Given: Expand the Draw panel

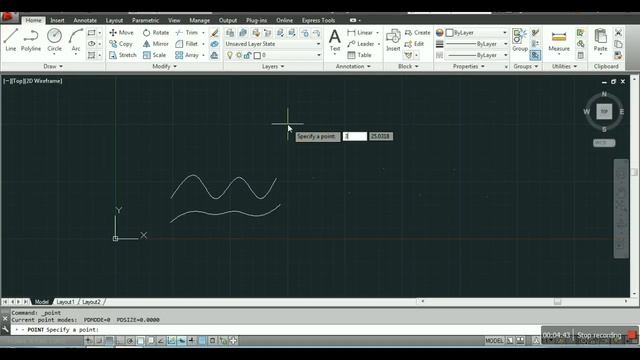Looking at the screenshot, I should 53,66.
